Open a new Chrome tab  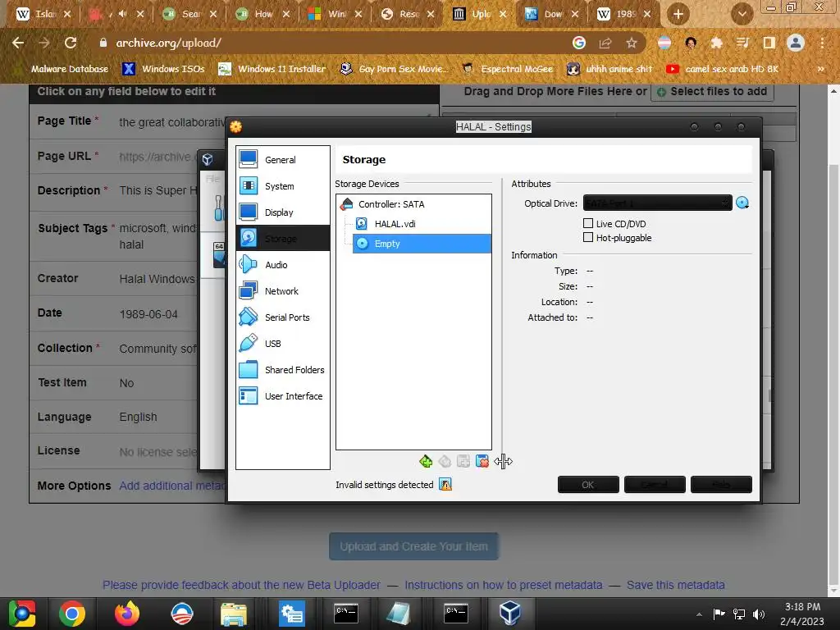(678, 15)
